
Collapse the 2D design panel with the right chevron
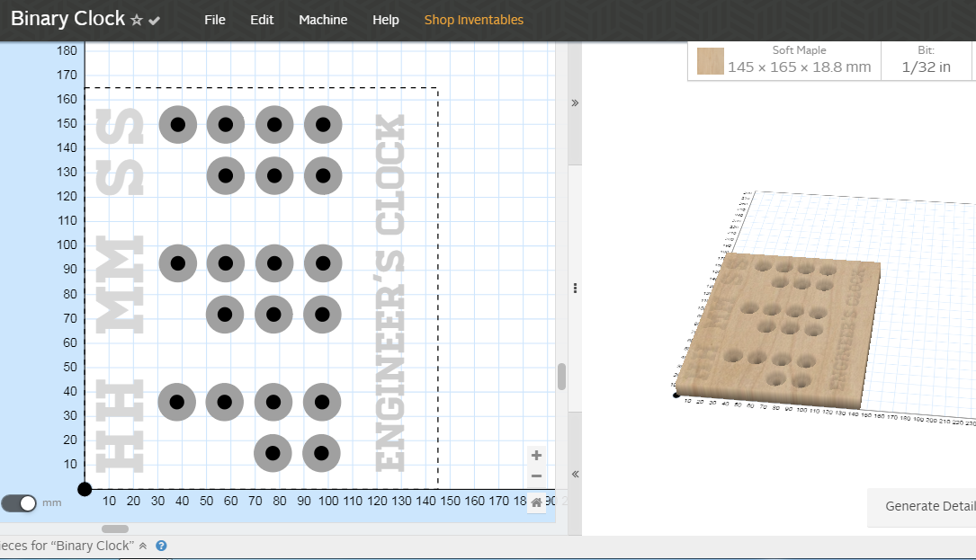pos(574,102)
